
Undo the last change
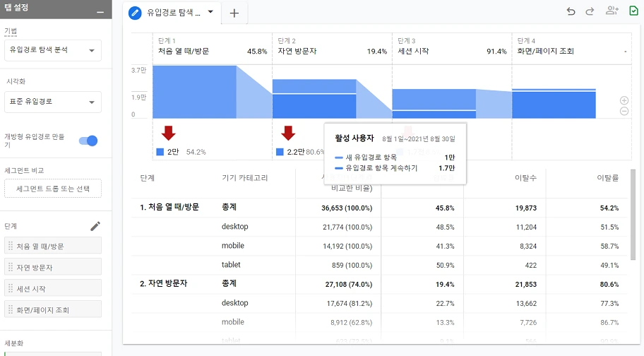[571, 11]
